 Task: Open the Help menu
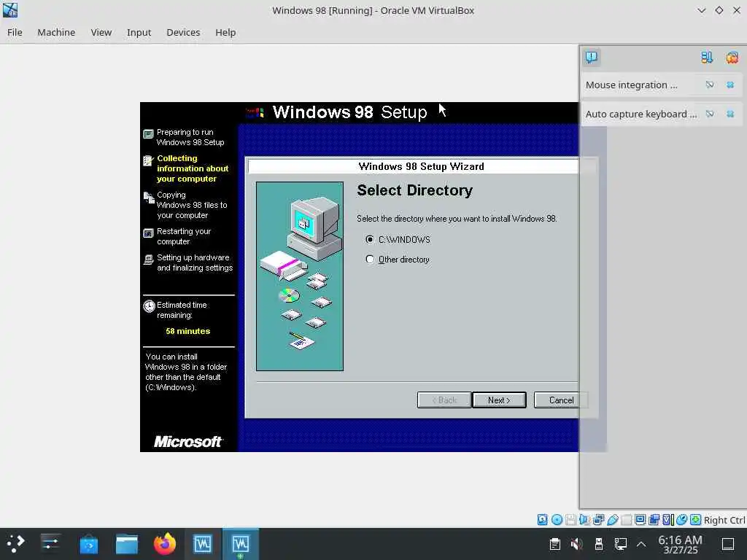[x=225, y=32]
